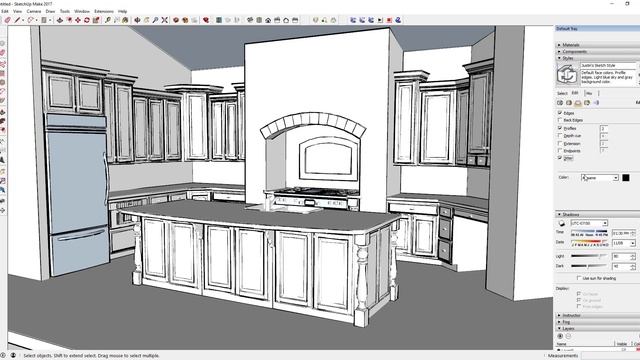
Task: Uncheck the Profiles checkbox
Action: coord(560,128)
